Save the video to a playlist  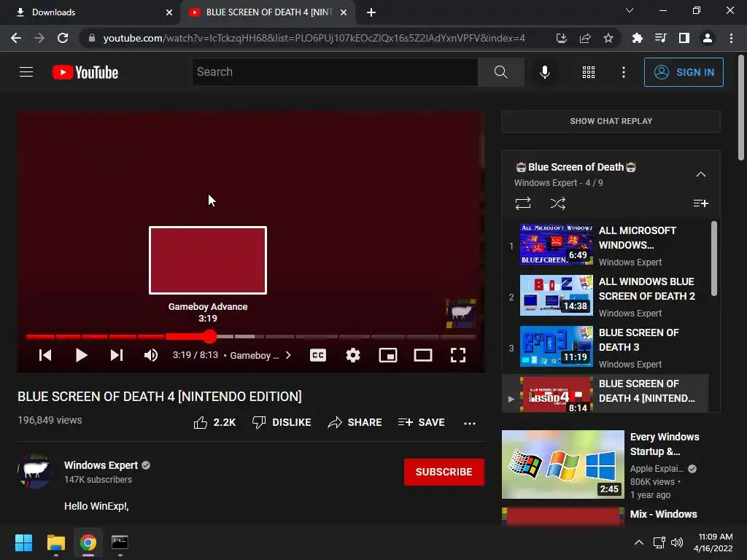(422, 422)
